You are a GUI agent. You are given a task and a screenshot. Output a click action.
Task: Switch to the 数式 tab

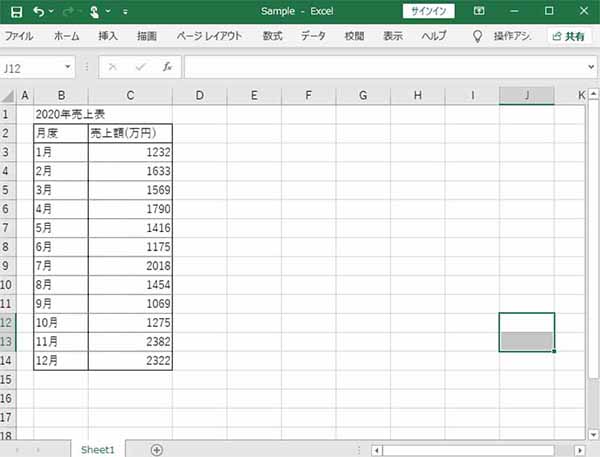272,36
